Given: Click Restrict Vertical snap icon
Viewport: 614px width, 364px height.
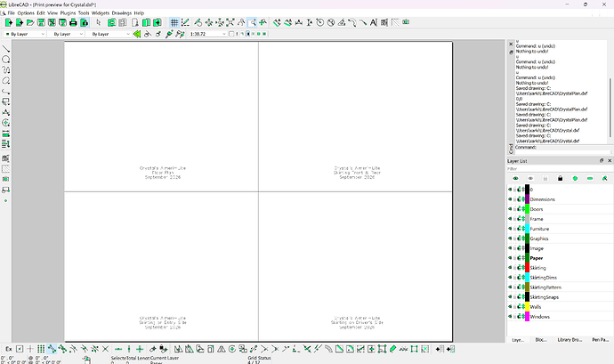Looking at the screenshot, I should pos(129,349).
